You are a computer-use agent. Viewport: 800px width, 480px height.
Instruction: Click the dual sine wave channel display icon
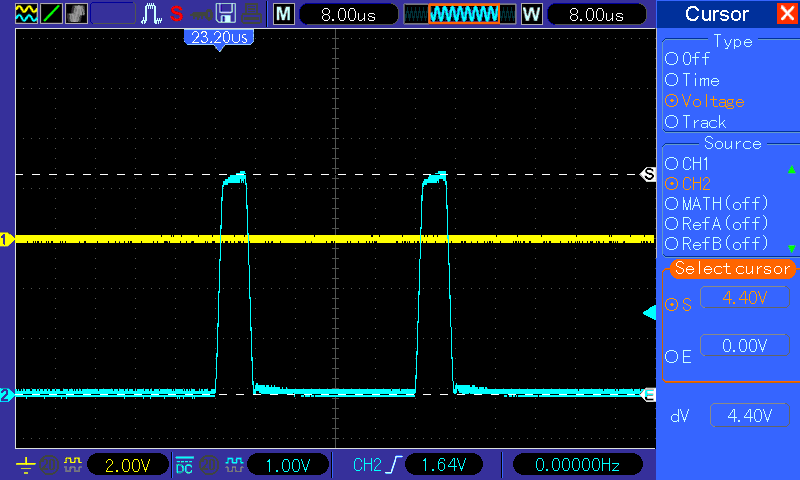26,13
